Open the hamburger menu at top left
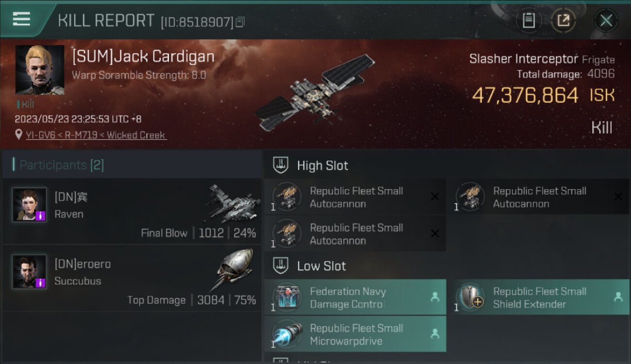This screenshot has width=631, height=364. (x=21, y=19)
